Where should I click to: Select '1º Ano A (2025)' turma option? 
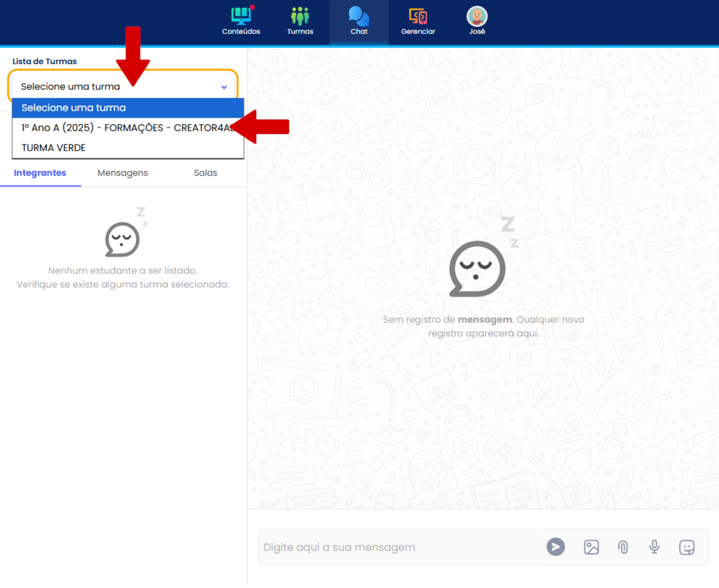coord(124,128)
